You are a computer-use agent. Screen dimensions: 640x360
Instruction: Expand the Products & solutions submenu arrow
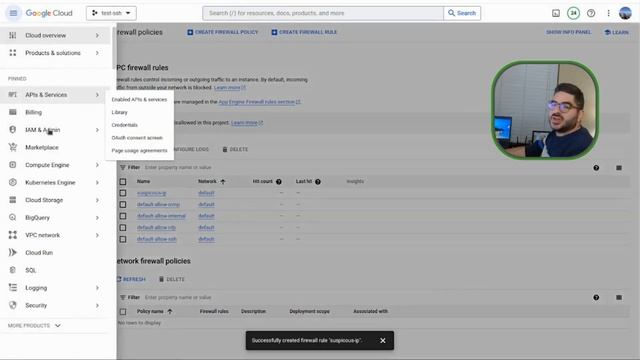pyautogui.click(x=97, y=53)
